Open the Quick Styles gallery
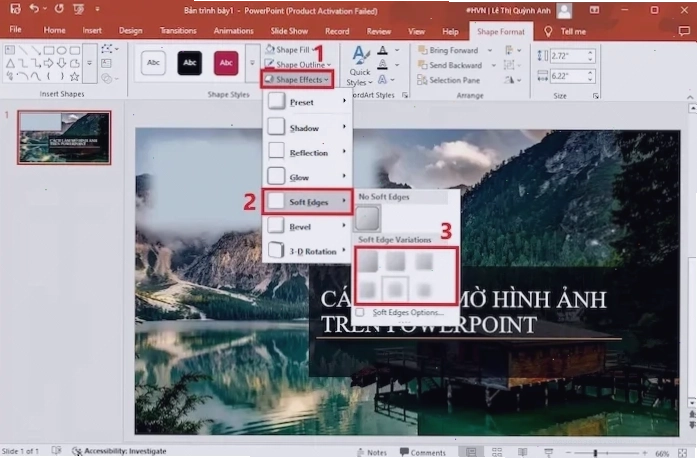 click(x=359, y=67)
